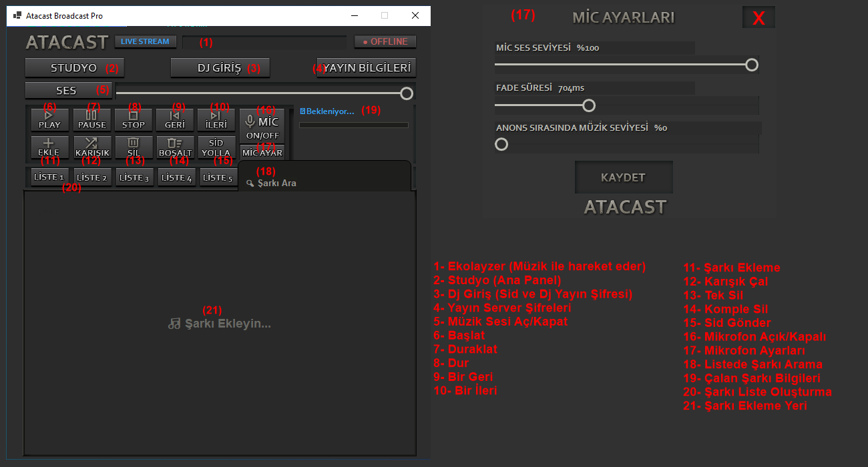
Task: Skip to next track with İLERİ
Action: [x=216, y=120]
